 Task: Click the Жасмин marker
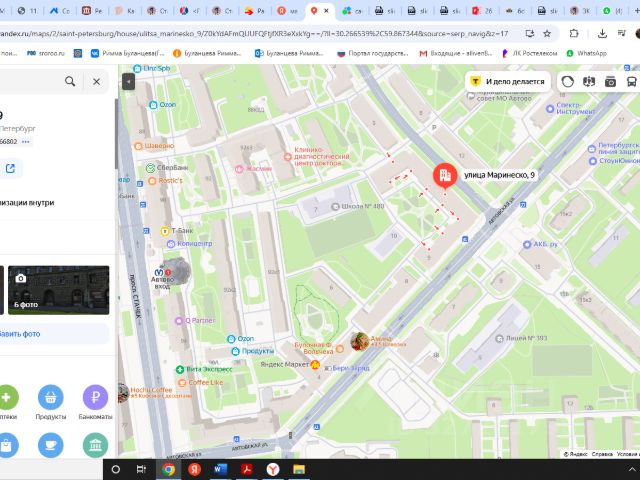(x=239, y=169)
